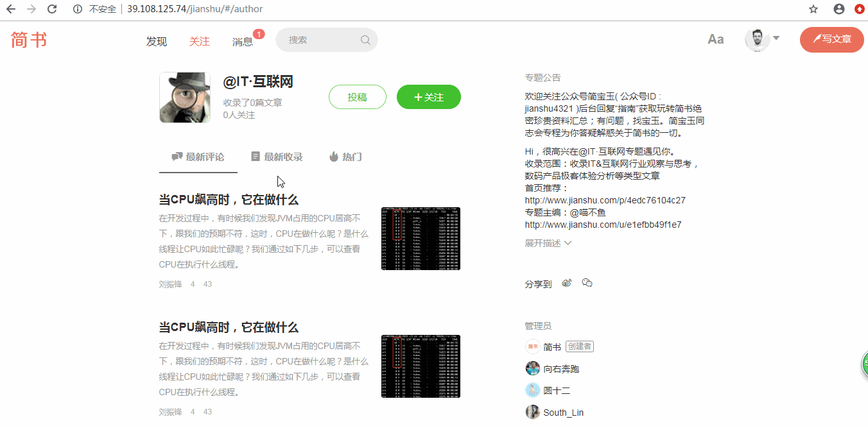Select the 收录了0篇文章 count text
This screenshot has height=426, width=868.
[253, 103]
